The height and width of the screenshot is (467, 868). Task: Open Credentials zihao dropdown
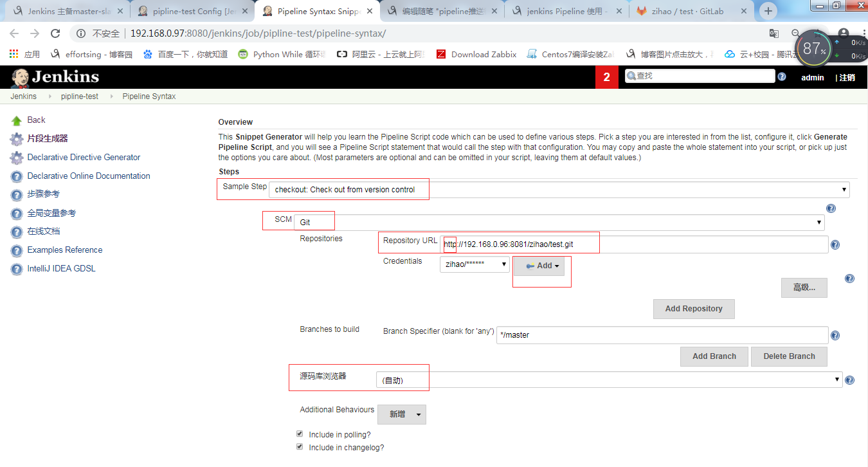[x=475, y=264]
